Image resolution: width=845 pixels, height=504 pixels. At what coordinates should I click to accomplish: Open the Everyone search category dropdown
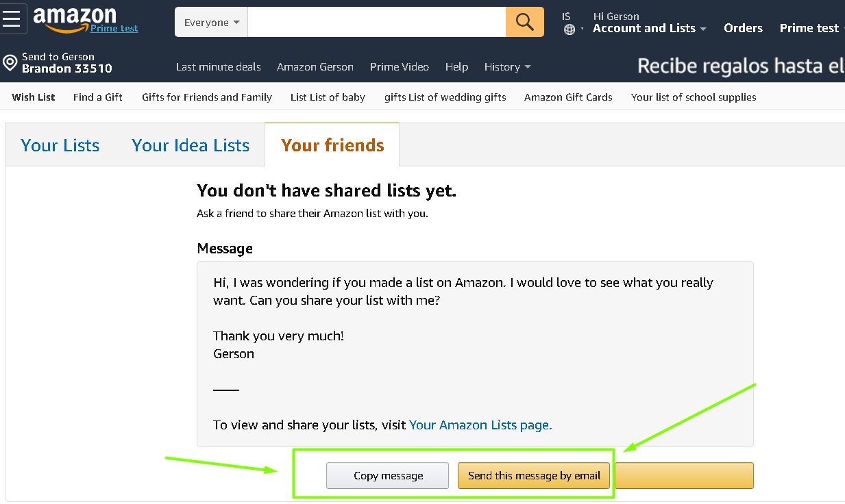pos(211,23)
